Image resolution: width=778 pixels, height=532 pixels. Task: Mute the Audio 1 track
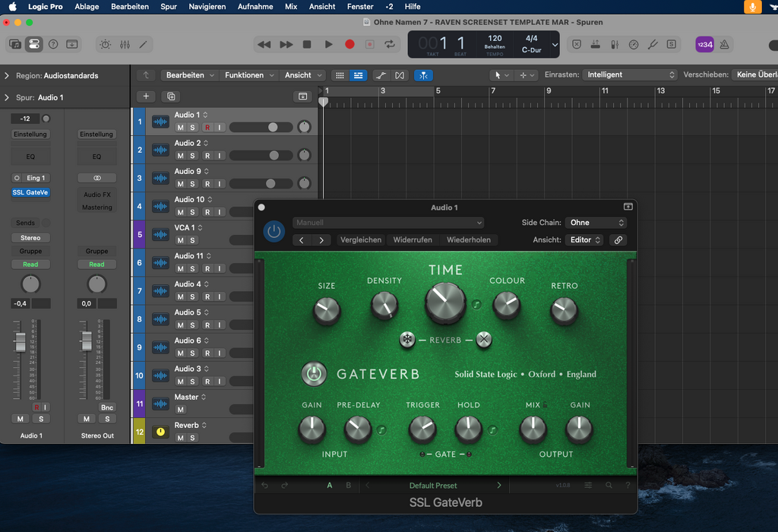point(181,128)
